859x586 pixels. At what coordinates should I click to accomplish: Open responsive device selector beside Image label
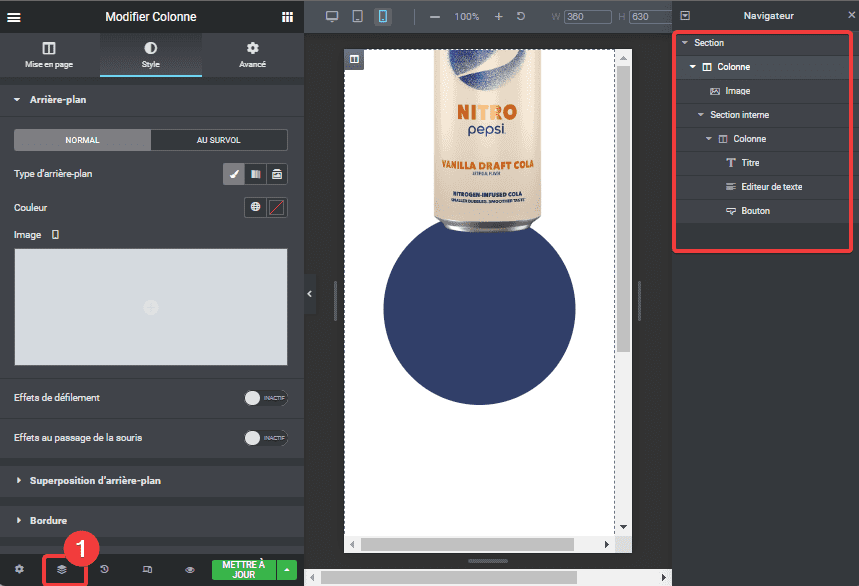coord(55,234)
